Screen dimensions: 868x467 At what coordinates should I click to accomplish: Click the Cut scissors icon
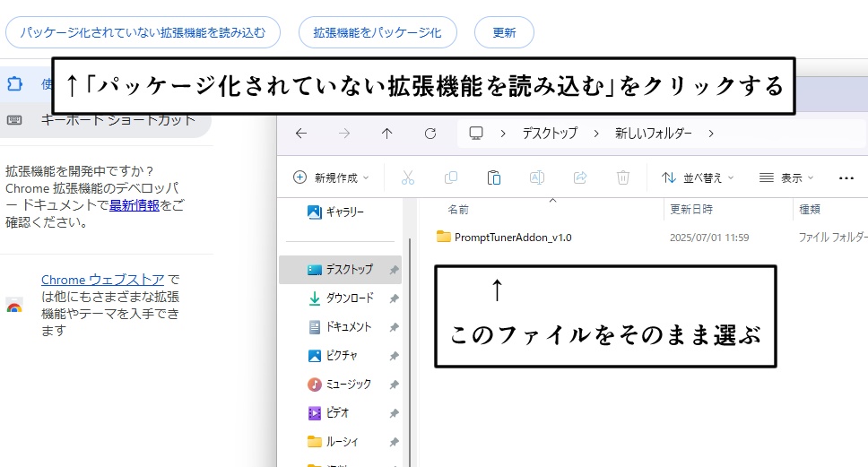coord(407,177)
